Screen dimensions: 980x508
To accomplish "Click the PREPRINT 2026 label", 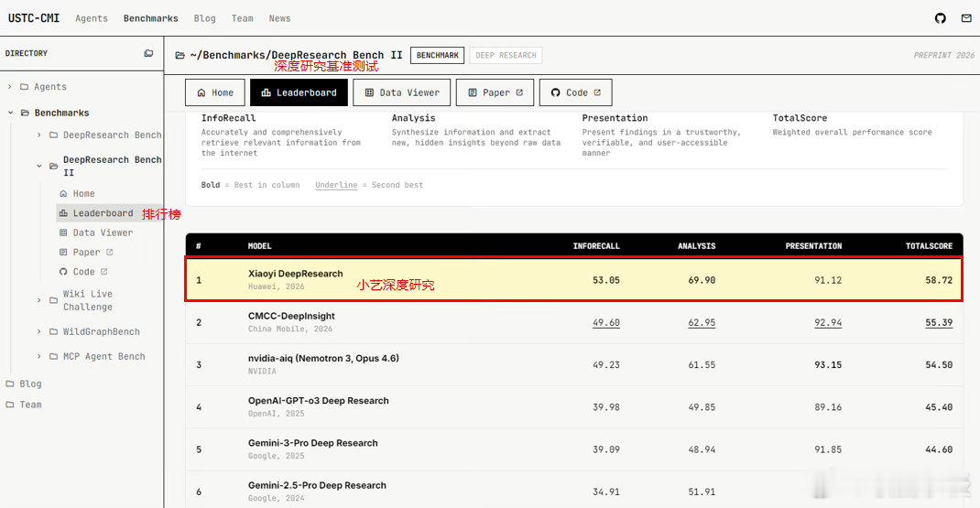I will click(943, 55).
